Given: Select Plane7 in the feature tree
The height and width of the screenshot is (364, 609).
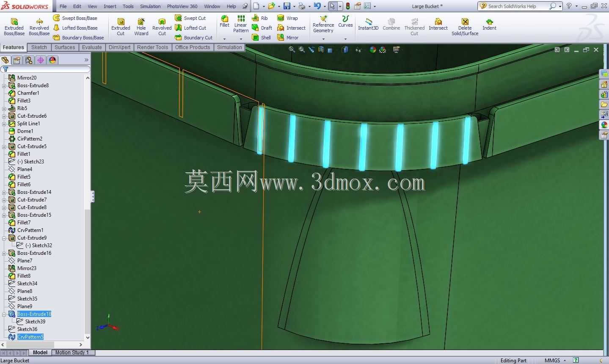Looking at the screenshot, I should 25,261.
